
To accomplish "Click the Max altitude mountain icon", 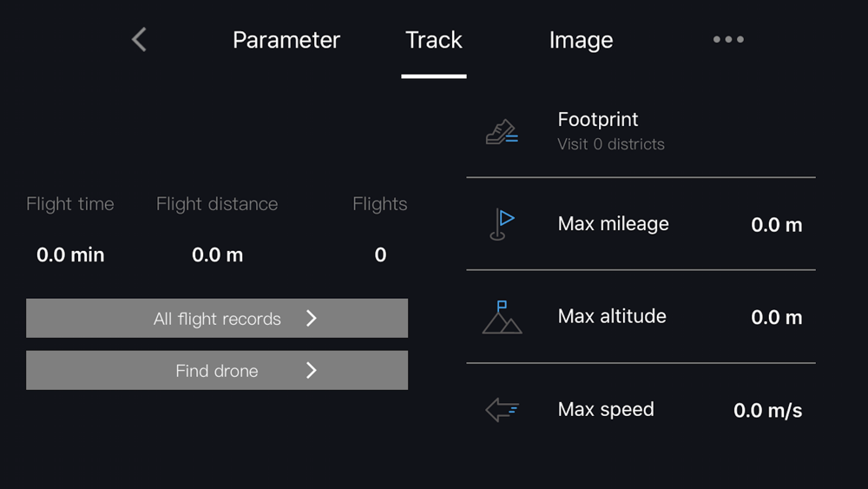I will [502, 317].
